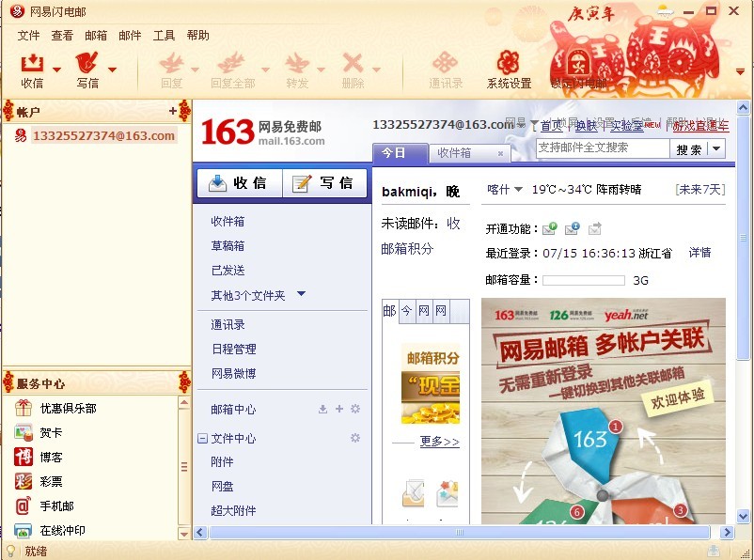Open 网易微博 microblog link
The height and width of the screenshot is (560, 754).
pos(234,374)
